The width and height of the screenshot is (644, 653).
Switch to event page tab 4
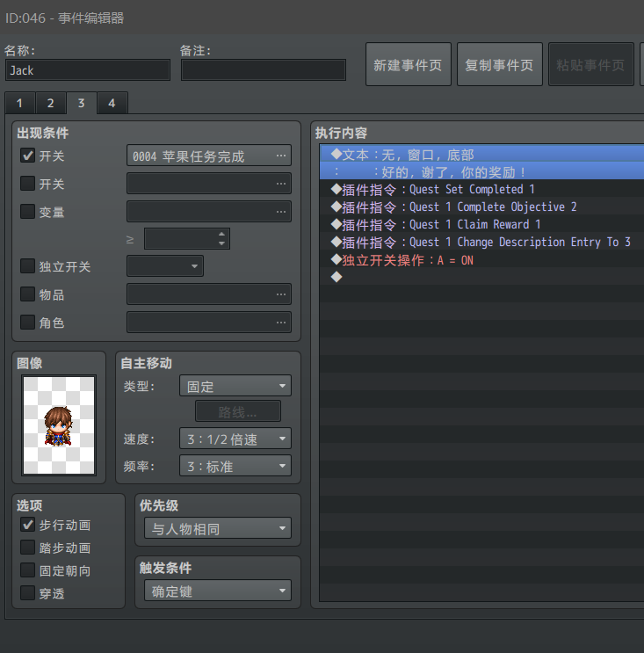click(x=112, y=103)
